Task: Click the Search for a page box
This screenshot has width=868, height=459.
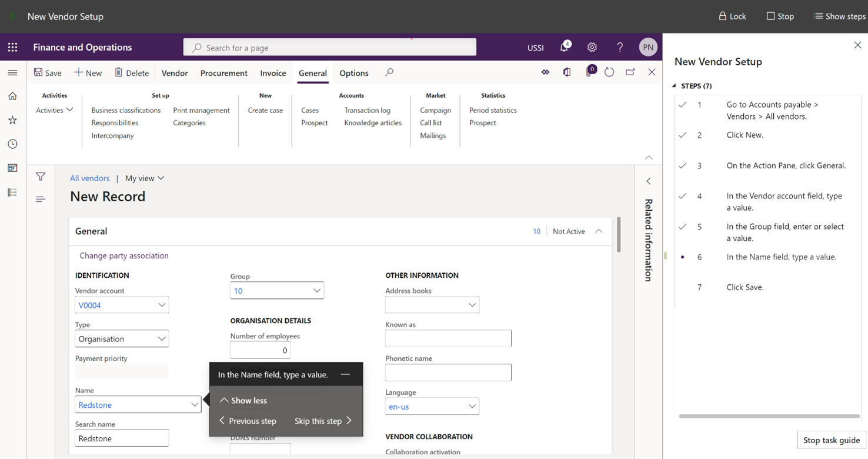Action: (x=330, y=47)
